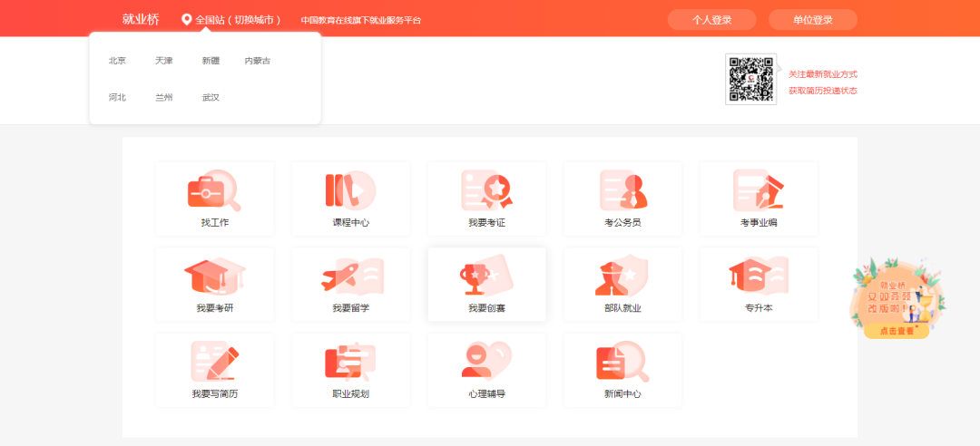Click the 新闻中心 label
Screen dimensions: 980x446
coord(622,394)
